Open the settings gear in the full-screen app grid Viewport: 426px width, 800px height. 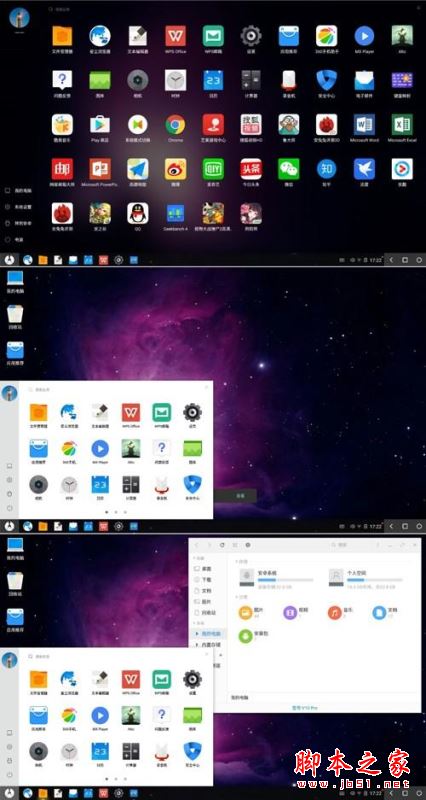[x=251, y=36]
